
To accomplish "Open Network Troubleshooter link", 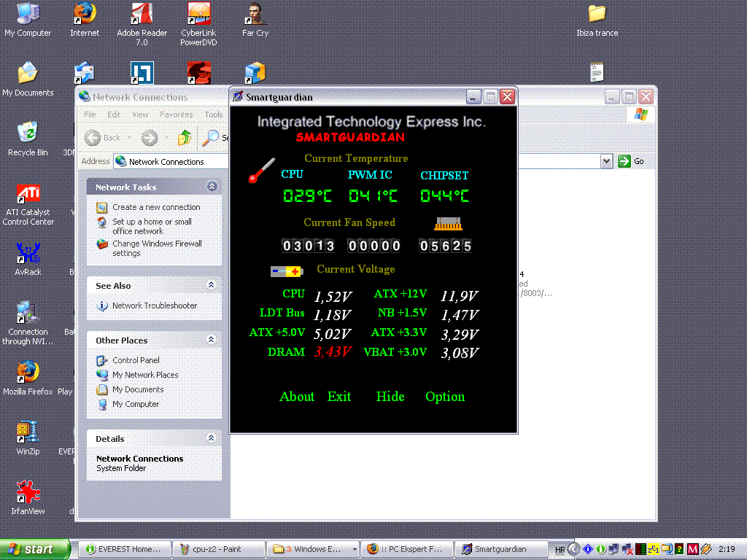I will click(x=154, y=306).
